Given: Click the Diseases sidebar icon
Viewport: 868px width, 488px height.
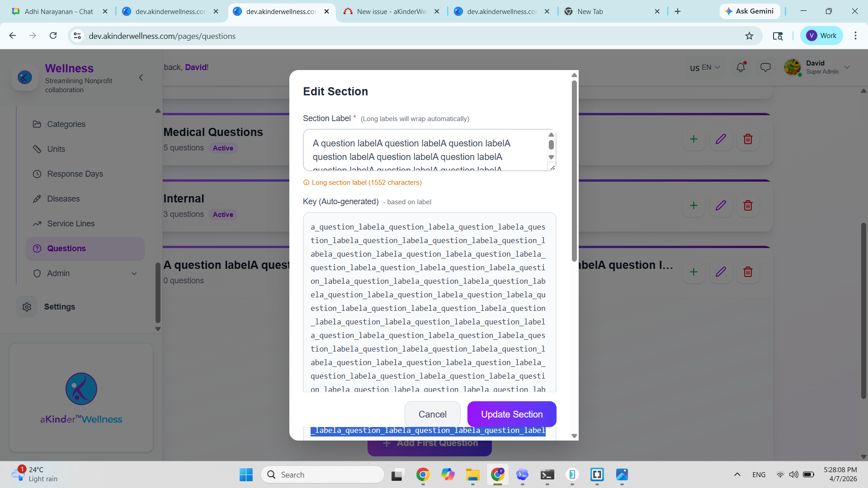Looking at the screenshot, I should click(x=37, y=199).
